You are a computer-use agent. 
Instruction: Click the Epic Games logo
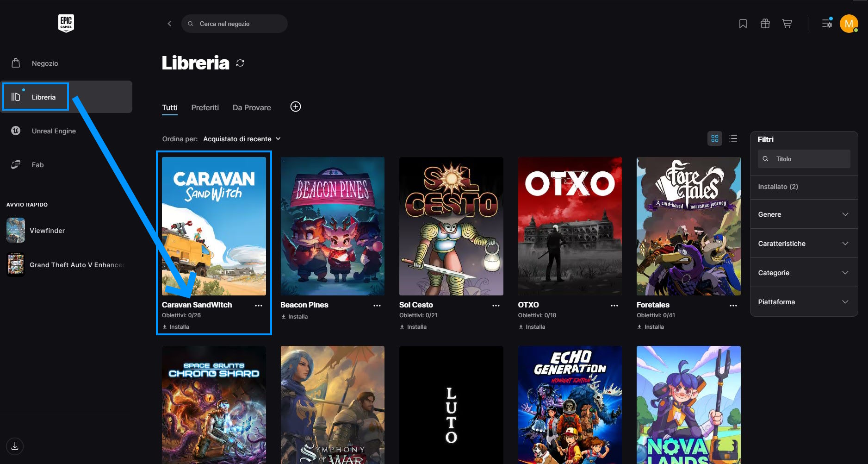coord(66,23)
